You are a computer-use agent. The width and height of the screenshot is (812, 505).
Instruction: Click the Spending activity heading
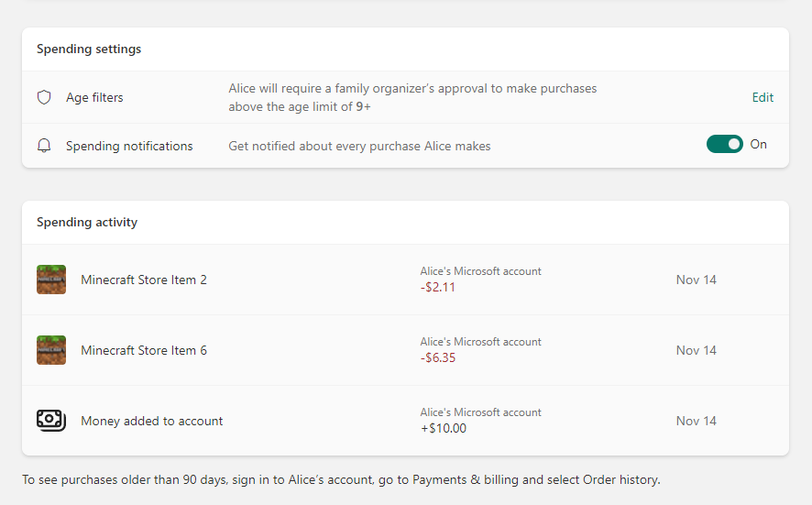87,222
